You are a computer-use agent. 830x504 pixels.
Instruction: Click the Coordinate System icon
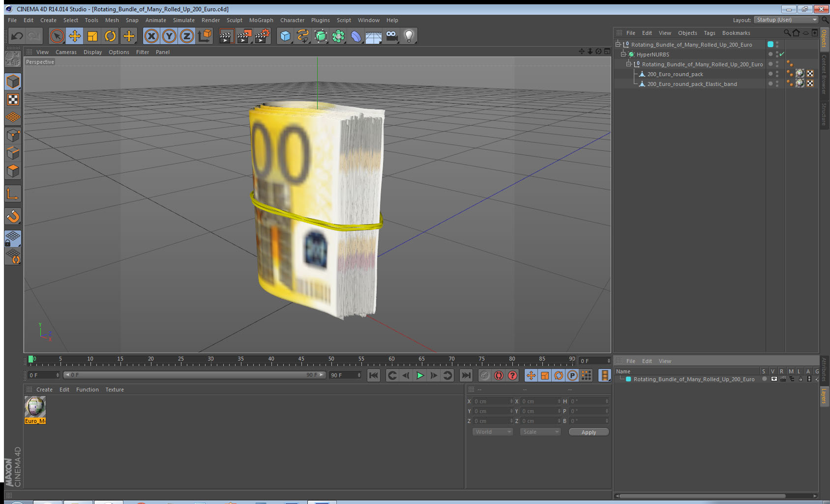pyautogui.click(x=205, y=36)
